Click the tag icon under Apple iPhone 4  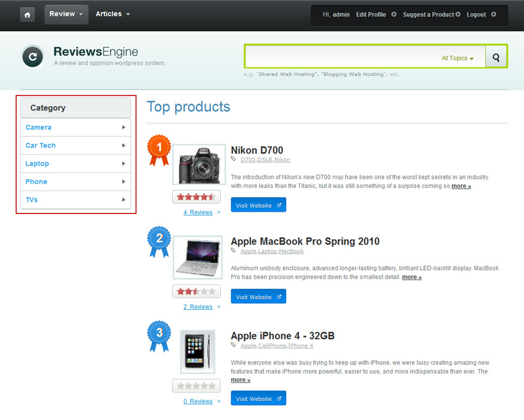click(x=234, y=345)
